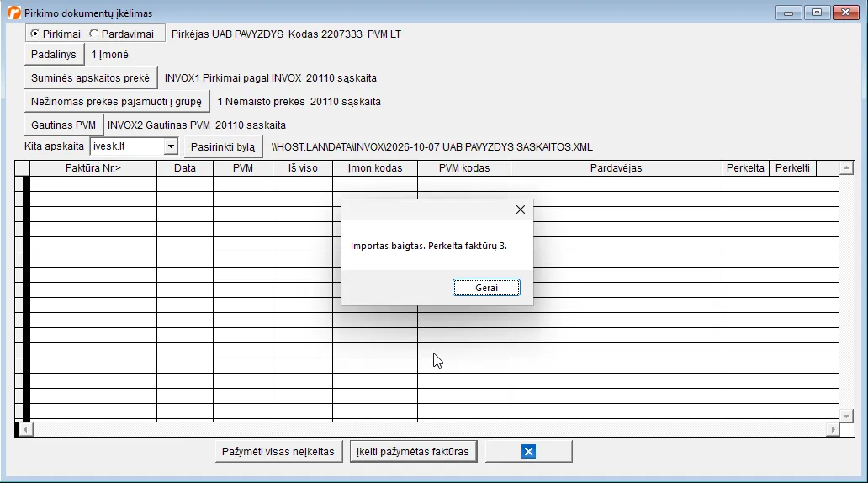Screen dimensions: 868x483
Task: Click the horizontal scroll right arrow
Action: tap(834, 429)
